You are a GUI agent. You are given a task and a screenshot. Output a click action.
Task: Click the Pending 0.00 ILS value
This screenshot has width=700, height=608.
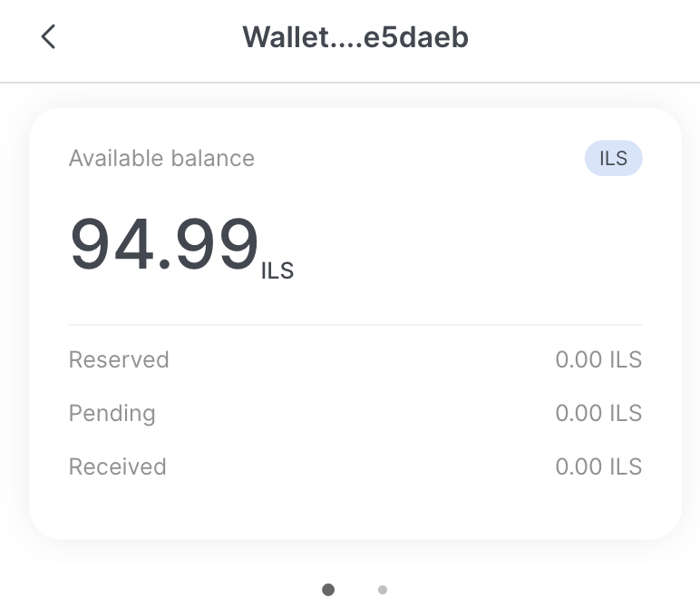tap(598, 414)
